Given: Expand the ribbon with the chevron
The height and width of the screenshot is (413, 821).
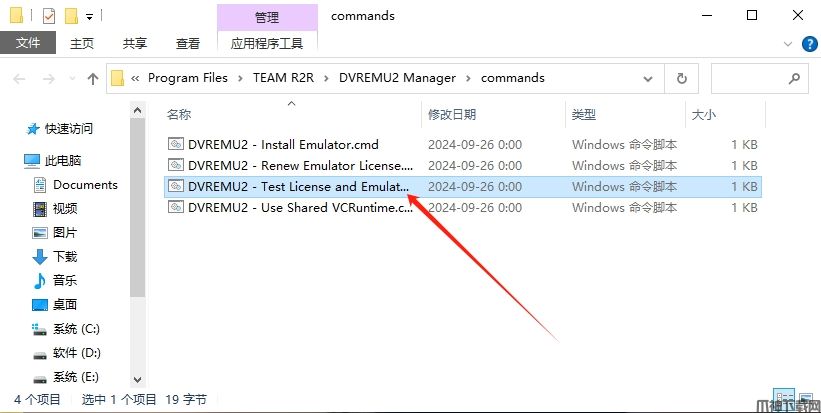Looking at the screenshot, I should (x=787, y=44).
